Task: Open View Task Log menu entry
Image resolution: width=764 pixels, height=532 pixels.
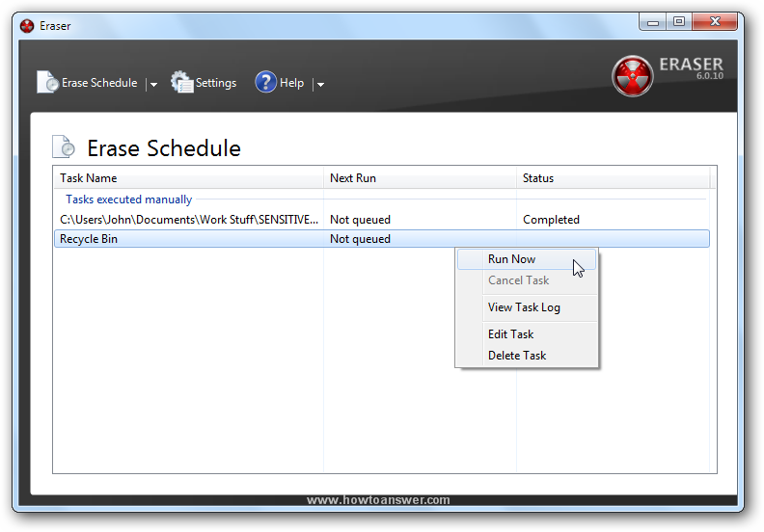Action: click(x=527, y=307)
